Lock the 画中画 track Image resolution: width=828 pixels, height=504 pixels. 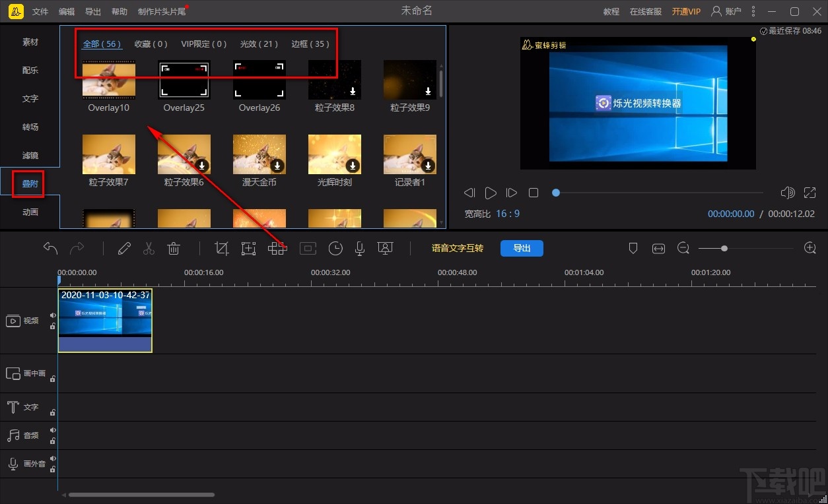[53, 379]
